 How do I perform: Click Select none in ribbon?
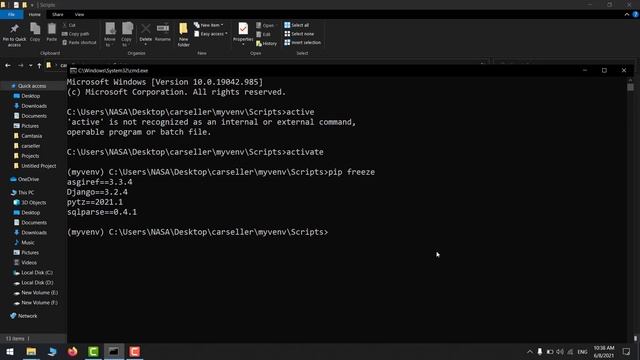[299, 34]
